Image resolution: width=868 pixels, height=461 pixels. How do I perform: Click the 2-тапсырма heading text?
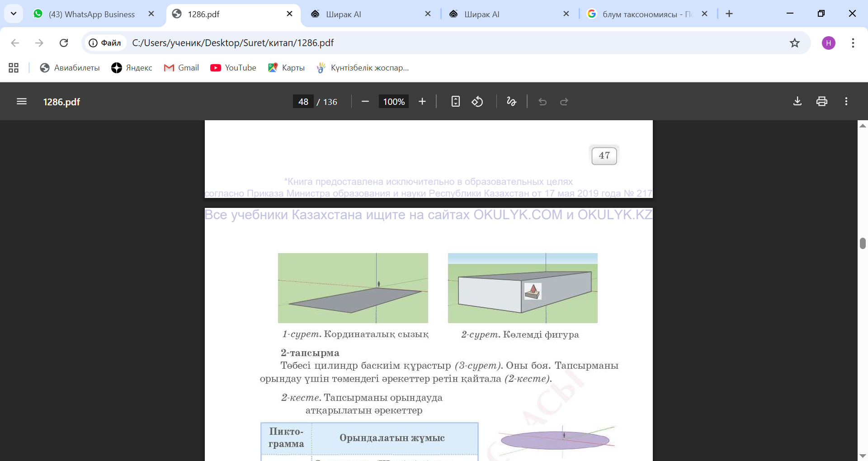(x=310, y=353)
